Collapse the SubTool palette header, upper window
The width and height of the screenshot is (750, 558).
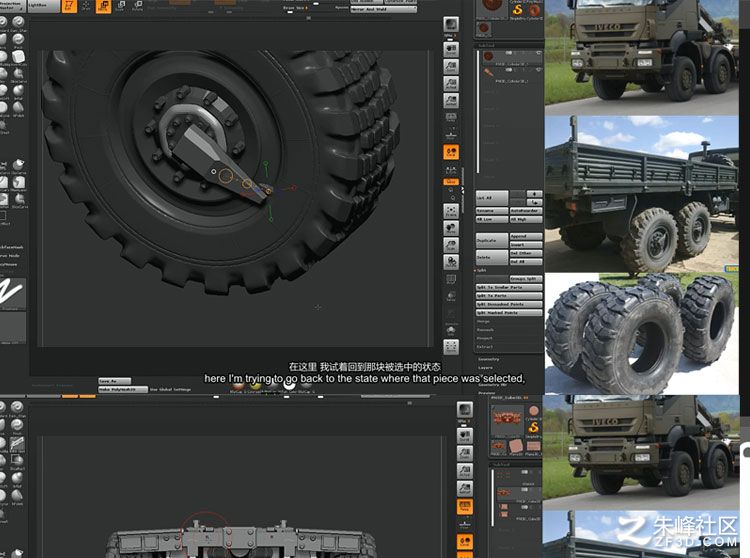[486, 45]
